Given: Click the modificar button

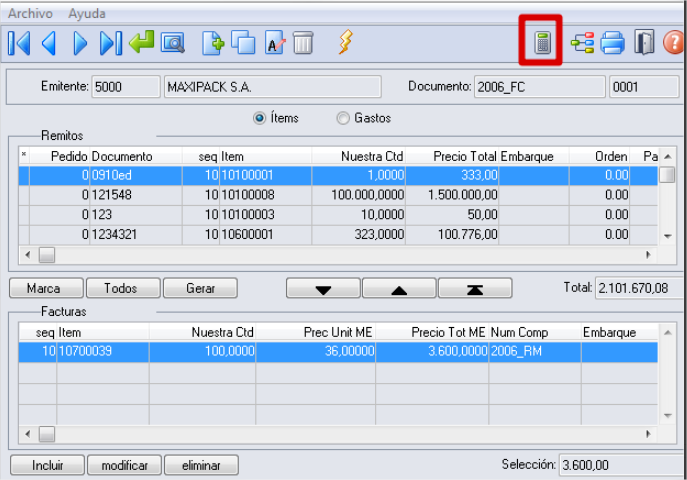Looking at the screenshot, I should pos(124,465).
